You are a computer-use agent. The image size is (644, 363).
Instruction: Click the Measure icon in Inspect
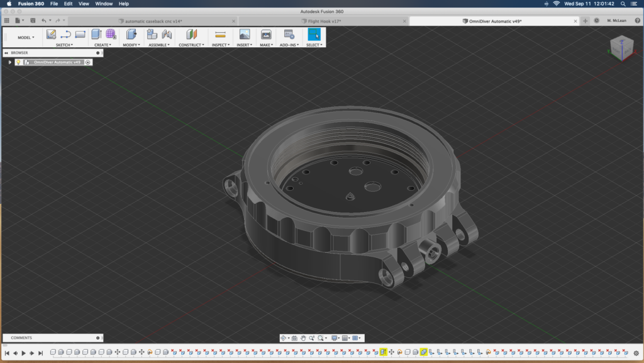click(x=220, y=34)
